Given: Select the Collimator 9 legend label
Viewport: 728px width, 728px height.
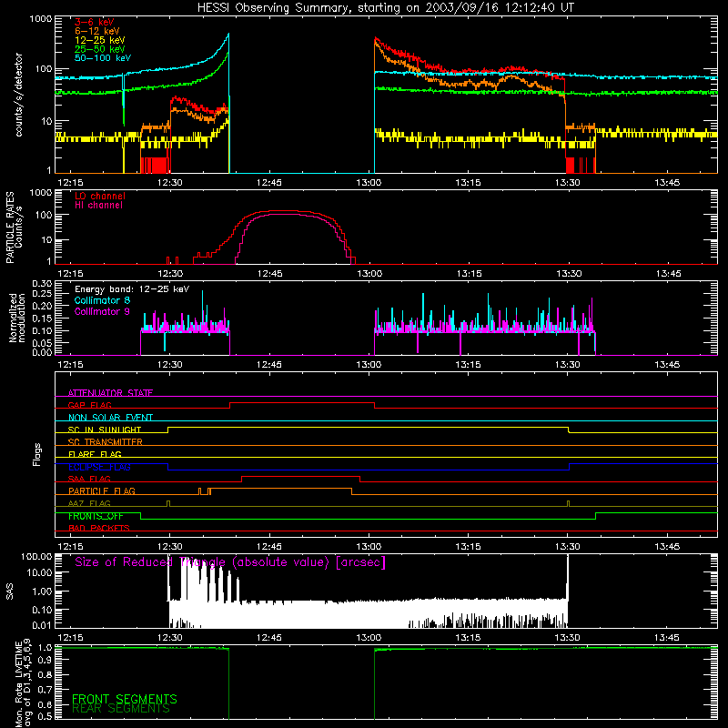Looking at the screenshot, I should (x=102, y=311).
